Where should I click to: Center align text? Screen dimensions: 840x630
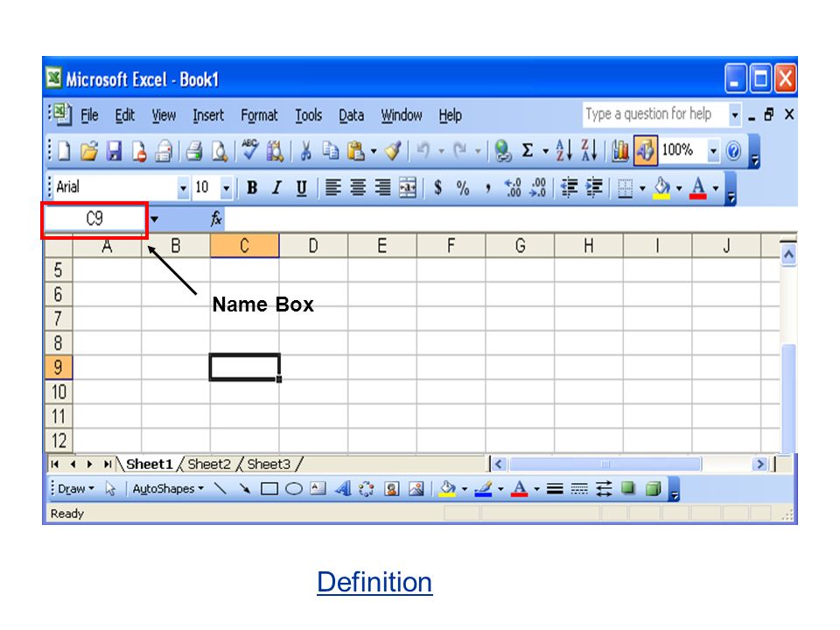[x=358, y=187]
